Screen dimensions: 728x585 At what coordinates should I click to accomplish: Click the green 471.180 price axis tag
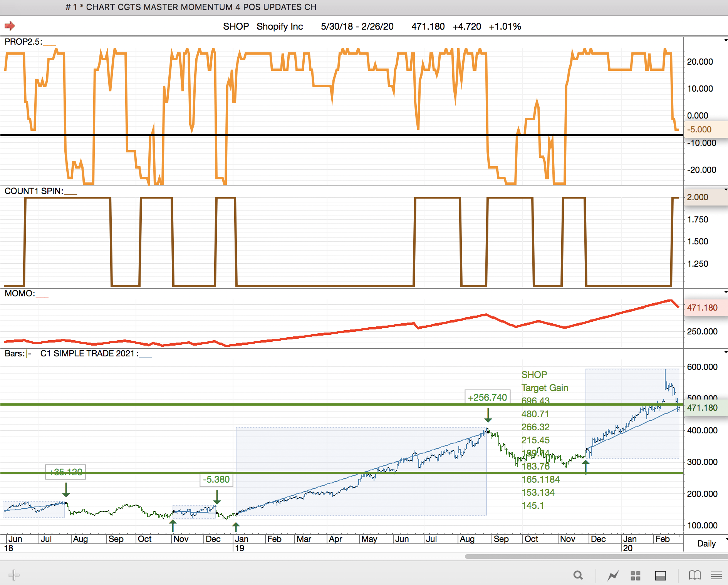[706, 408]
